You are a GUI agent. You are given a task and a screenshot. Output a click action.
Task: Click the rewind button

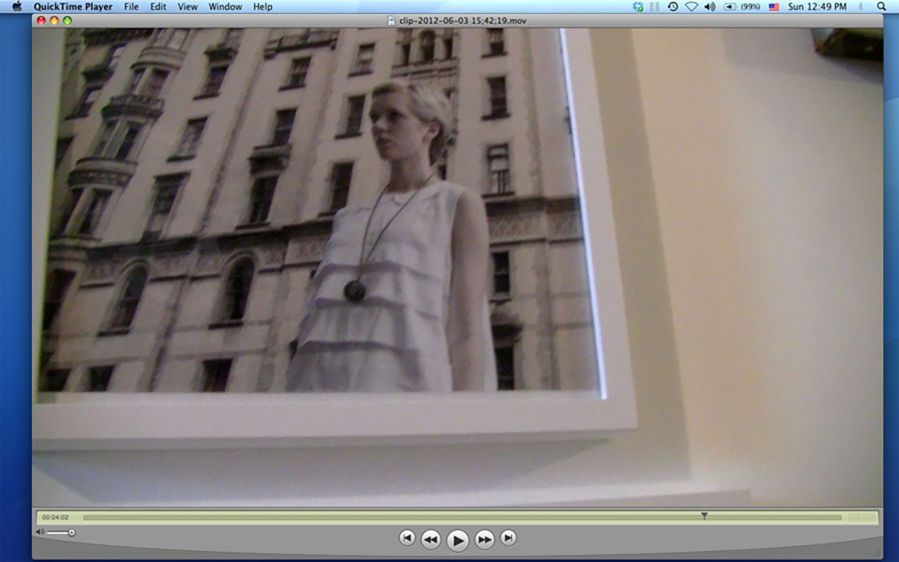(x=430, y=539)
